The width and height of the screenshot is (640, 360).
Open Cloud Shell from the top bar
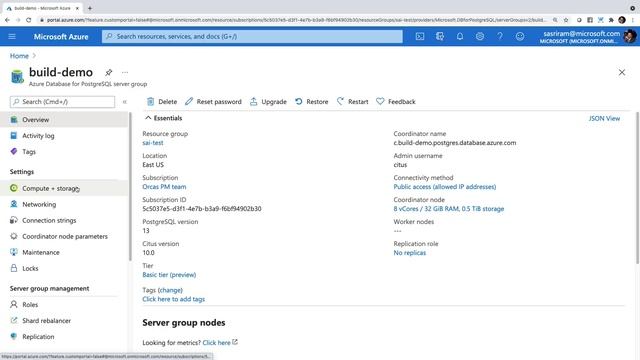(420, 36)
